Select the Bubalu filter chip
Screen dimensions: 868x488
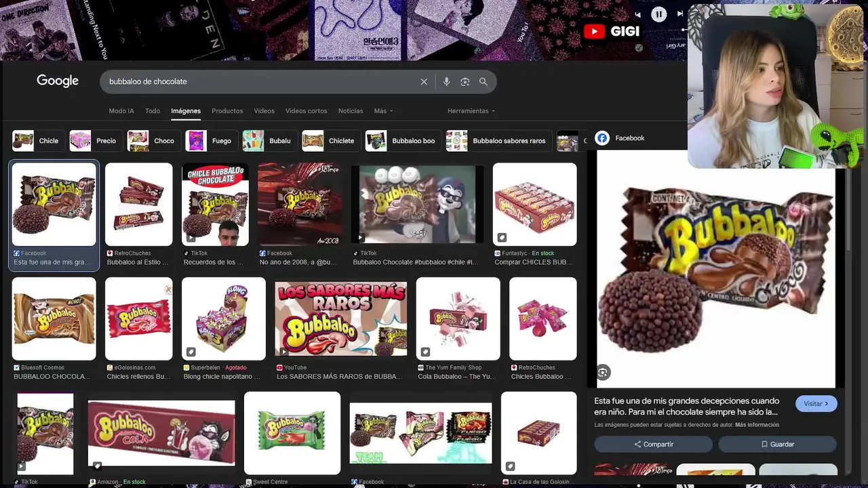270,141
